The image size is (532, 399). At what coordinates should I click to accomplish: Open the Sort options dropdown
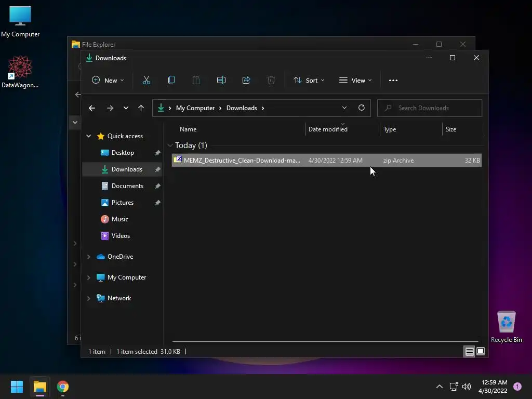pos(309,81)
